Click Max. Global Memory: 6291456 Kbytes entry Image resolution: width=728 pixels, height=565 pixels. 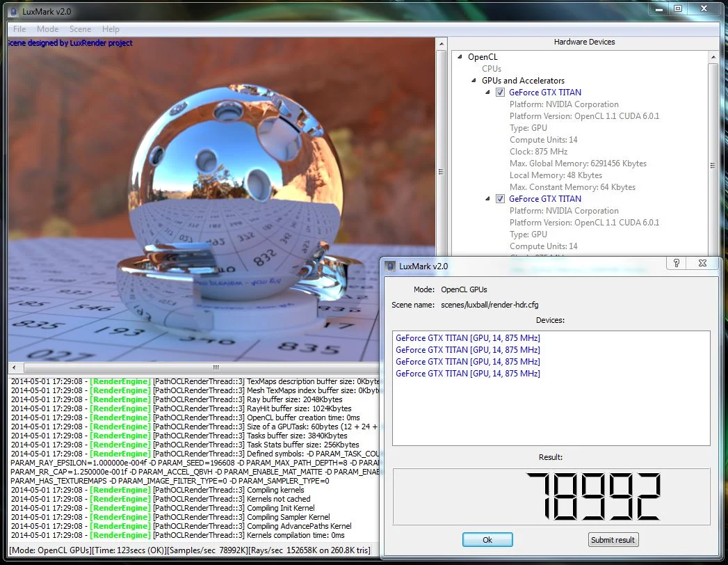coord(578,163)
